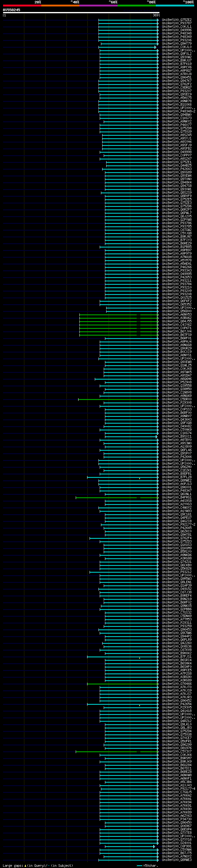Click the Large gaps legend text
197x868 pixels.
pos(38,865)
